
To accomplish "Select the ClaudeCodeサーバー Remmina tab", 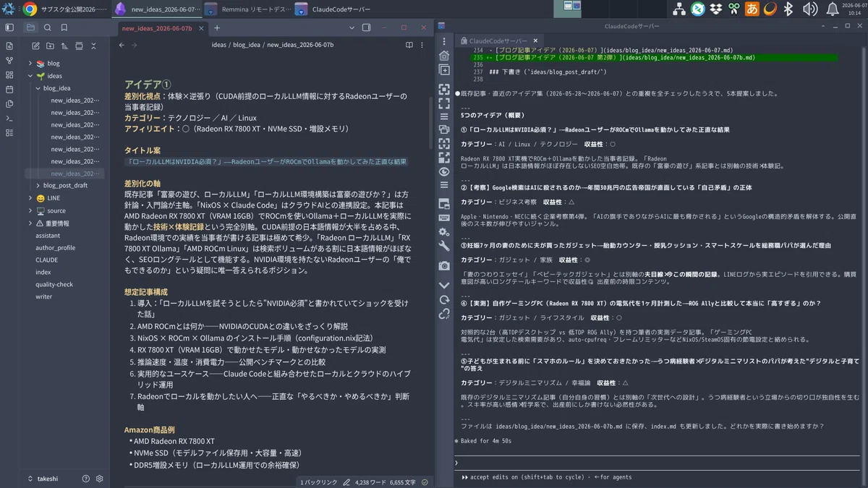I will click(x=498, y=41).
